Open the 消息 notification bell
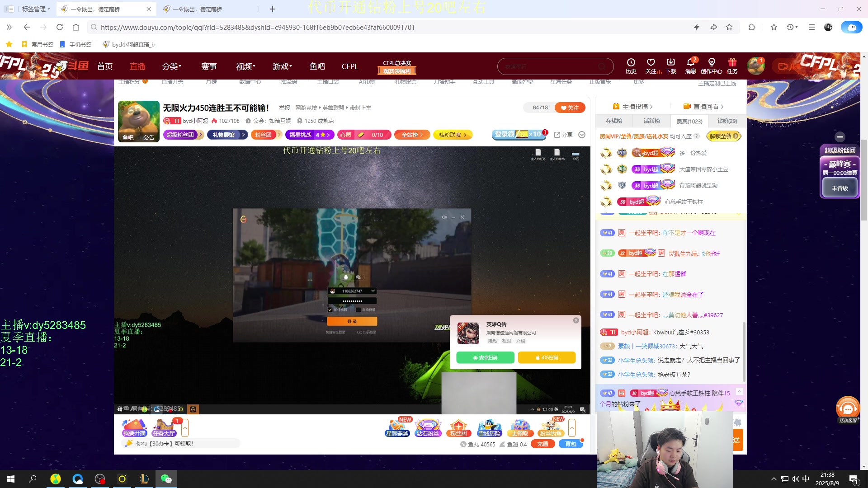This screenshot has width=868, height=488. point(691,66)
